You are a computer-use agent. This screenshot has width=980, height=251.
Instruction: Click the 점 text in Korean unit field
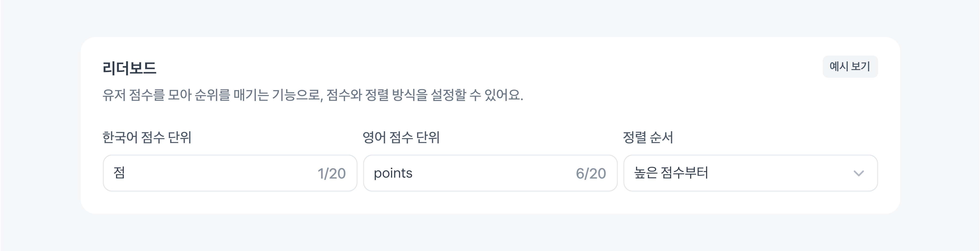tap(119, 173)
